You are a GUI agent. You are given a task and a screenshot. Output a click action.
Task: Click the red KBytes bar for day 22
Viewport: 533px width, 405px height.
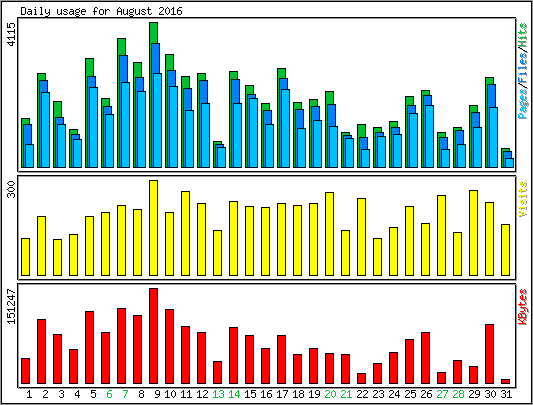tap(361, 378)
